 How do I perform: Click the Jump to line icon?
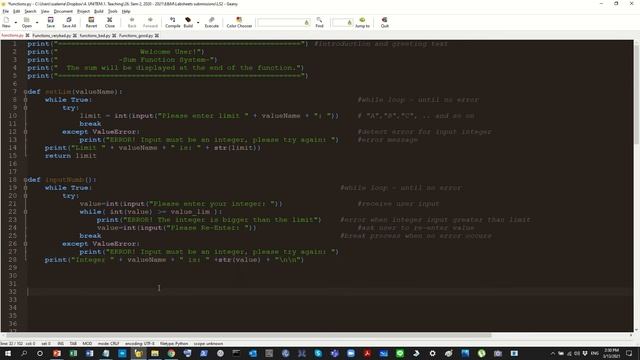pos(362,22)
